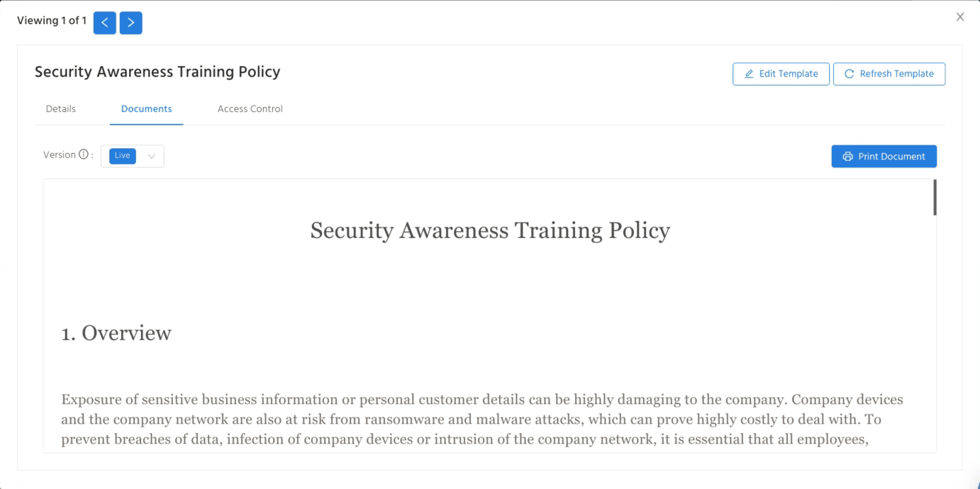
Task: Open the Details tab
Action: (61, 109)
